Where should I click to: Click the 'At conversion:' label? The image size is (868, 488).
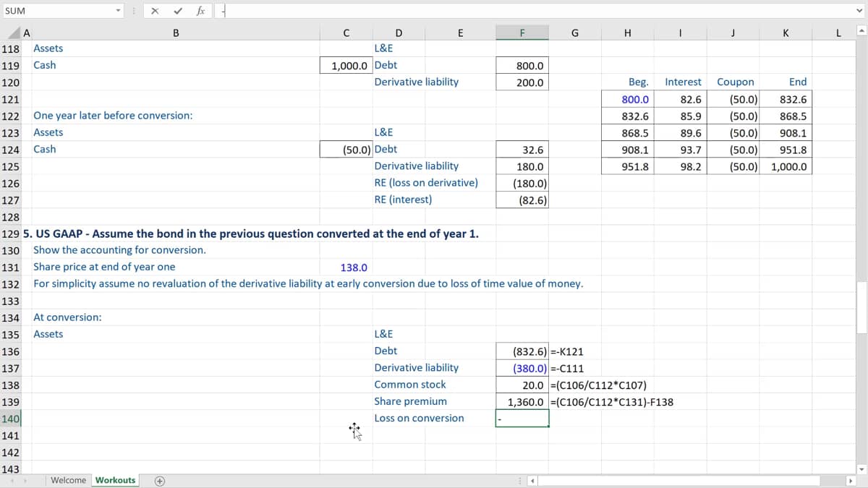(x=67, y=317)
